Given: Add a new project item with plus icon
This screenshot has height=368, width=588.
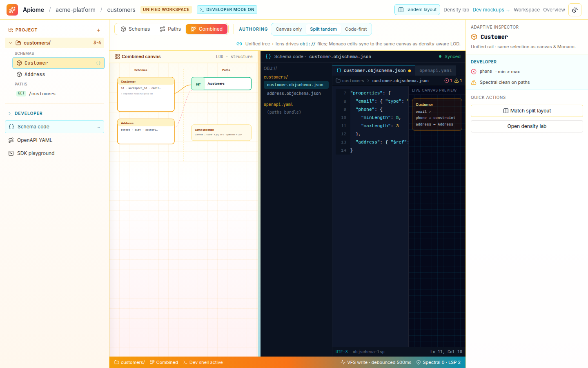Looking at the screenshot, I should (98, 30).
